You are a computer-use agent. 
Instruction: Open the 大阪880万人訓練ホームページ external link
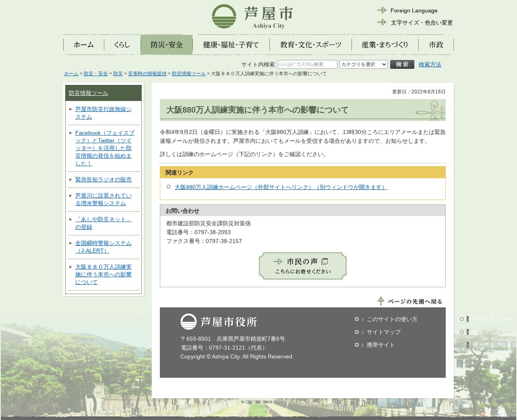(x=281, y=187)
